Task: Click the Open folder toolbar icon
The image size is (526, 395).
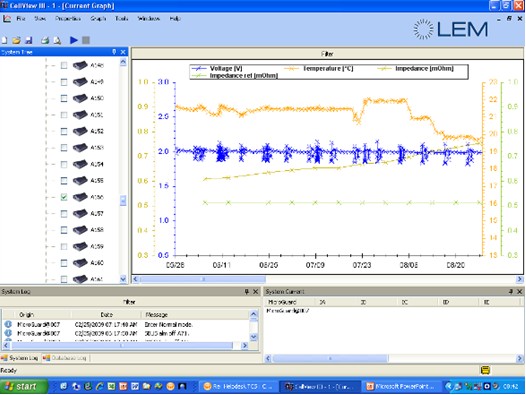Action: (16, 40)
